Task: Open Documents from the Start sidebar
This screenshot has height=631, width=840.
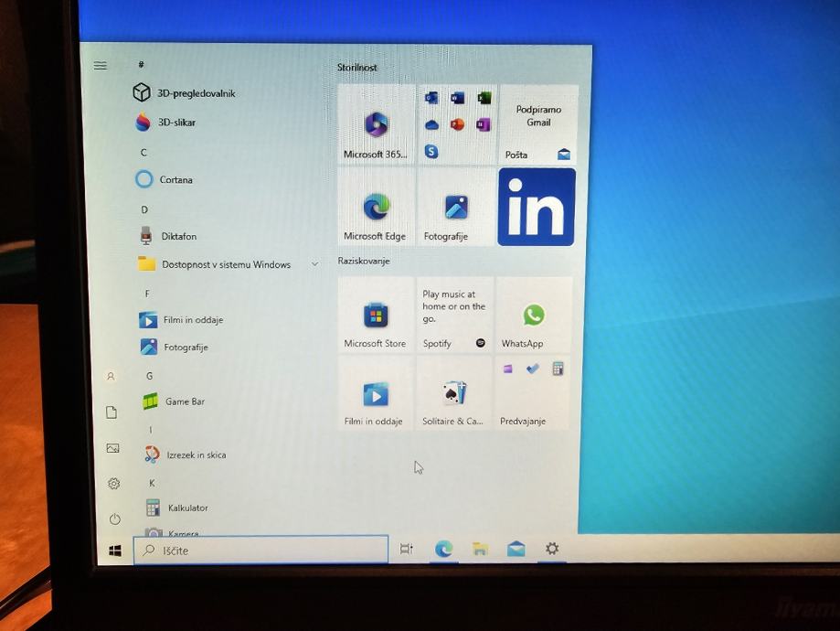Action: 112,412
